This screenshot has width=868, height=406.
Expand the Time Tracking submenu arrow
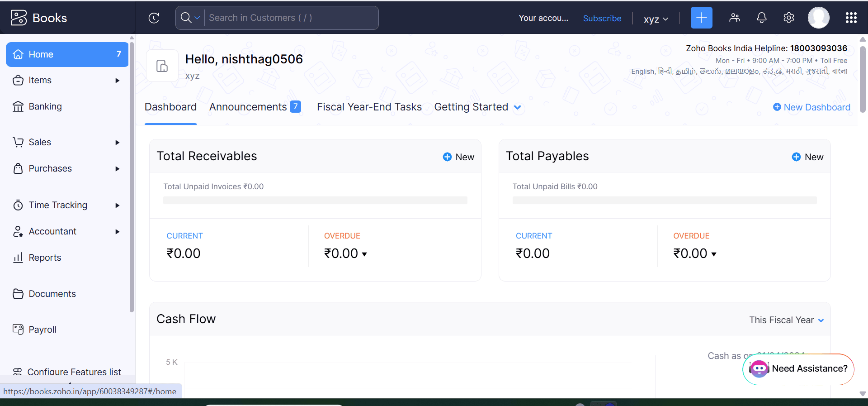(x=118, y=205)
